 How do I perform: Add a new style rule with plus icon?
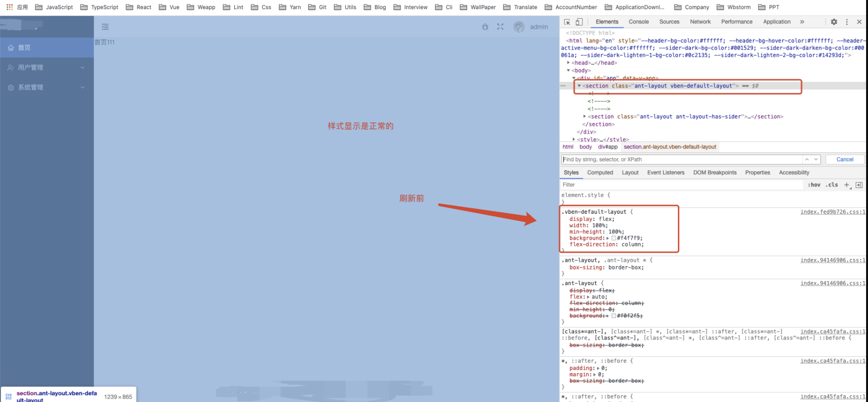[847, 185]
